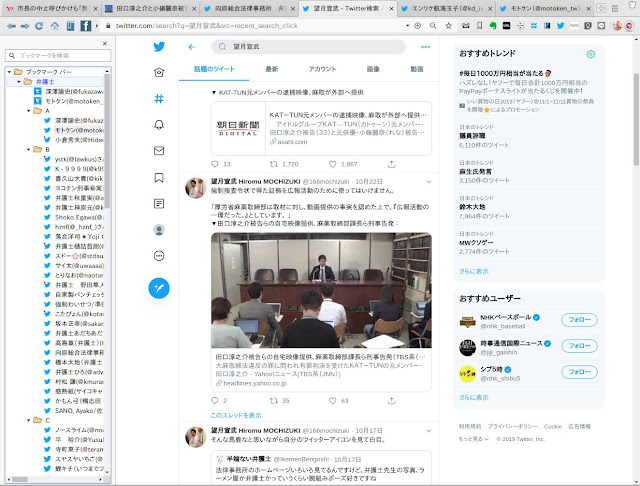
Task: Follow 時事通信国際ニュース account
Action: (x=579, y=346)
